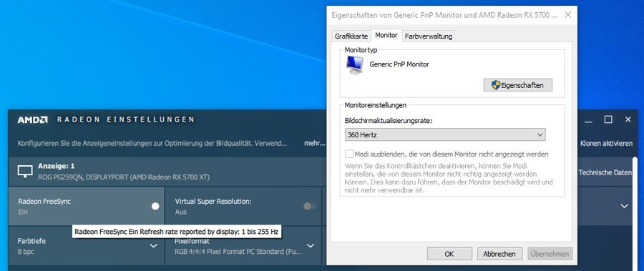Viewport: 644px width, 271px height.
Task: Click the Übernehmen button
Action: (x=550, y=254)
